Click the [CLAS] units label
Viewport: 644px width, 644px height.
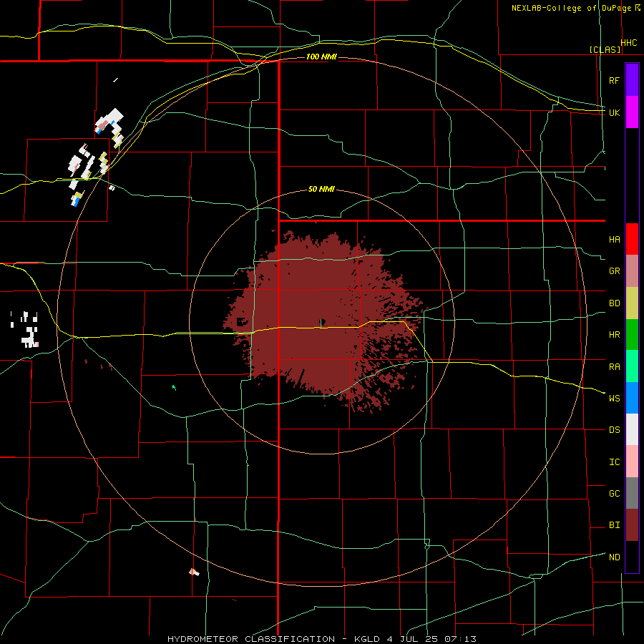605,49
